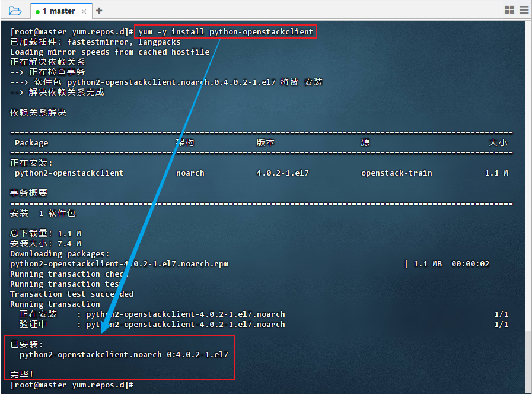
Task: Click the '安装 1 软件包' summary line
Action: pos(43,213)
